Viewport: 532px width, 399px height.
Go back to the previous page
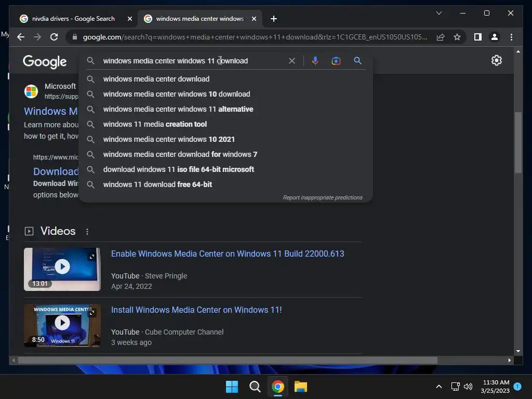(21, 37)
